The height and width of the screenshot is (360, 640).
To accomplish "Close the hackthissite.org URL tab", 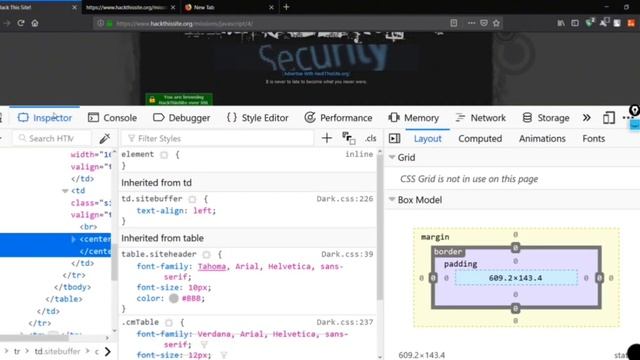I will tap(173, 7).
